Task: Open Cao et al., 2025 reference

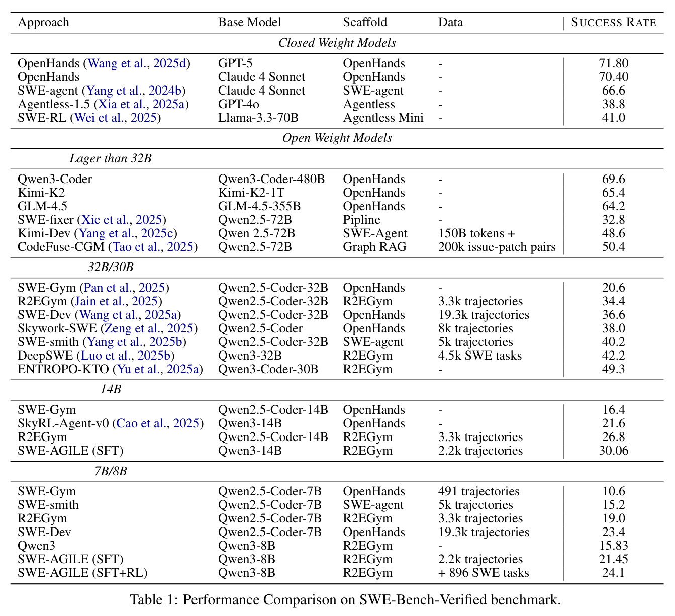Action: tap(158, 423)
